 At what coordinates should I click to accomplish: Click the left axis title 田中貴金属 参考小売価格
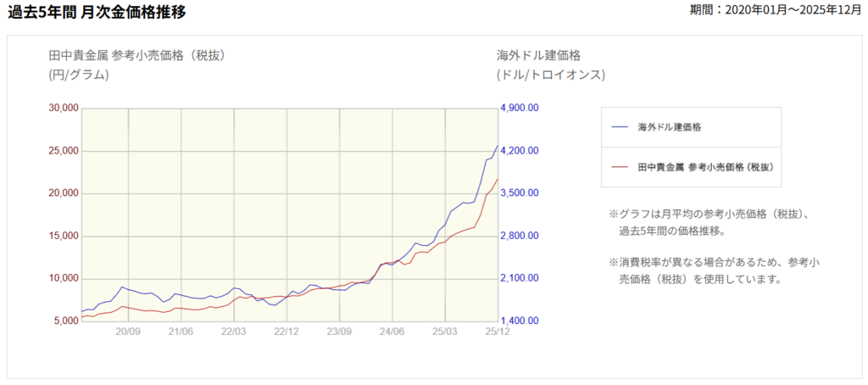[x=136, y=56]
